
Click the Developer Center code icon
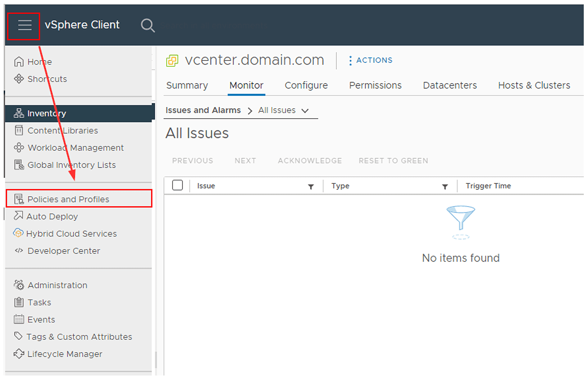tap(19, 251)
